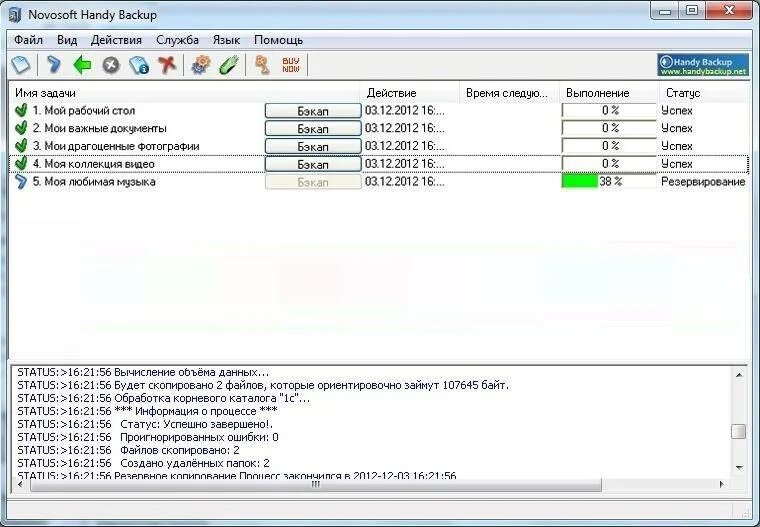Sort by Действие column header

[x=410, y=93]
